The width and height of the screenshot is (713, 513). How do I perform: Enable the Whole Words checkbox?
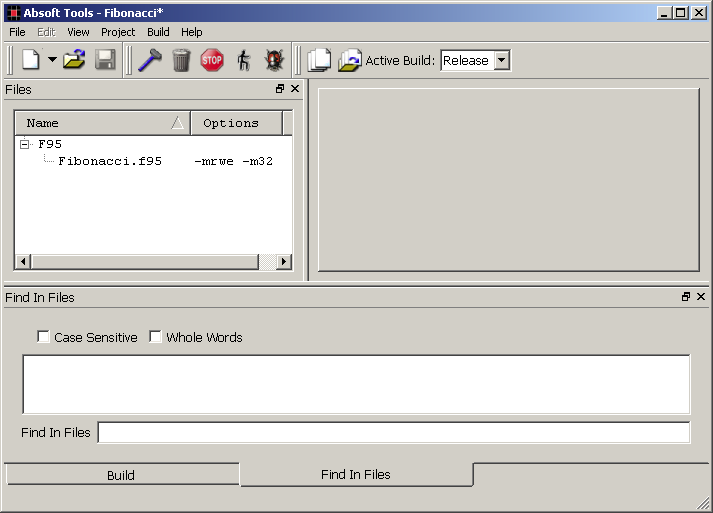click(155, 337)
